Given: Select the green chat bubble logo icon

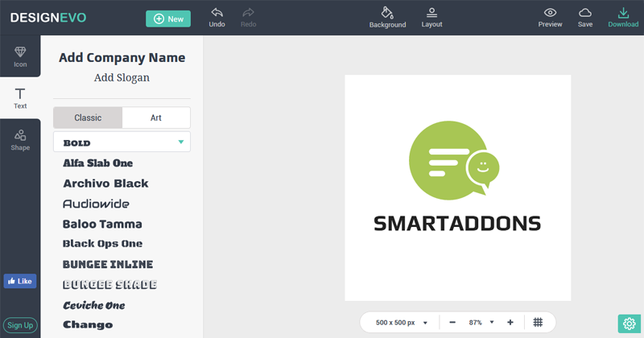Looking at the screenshot, I should (x=454, y=161).
